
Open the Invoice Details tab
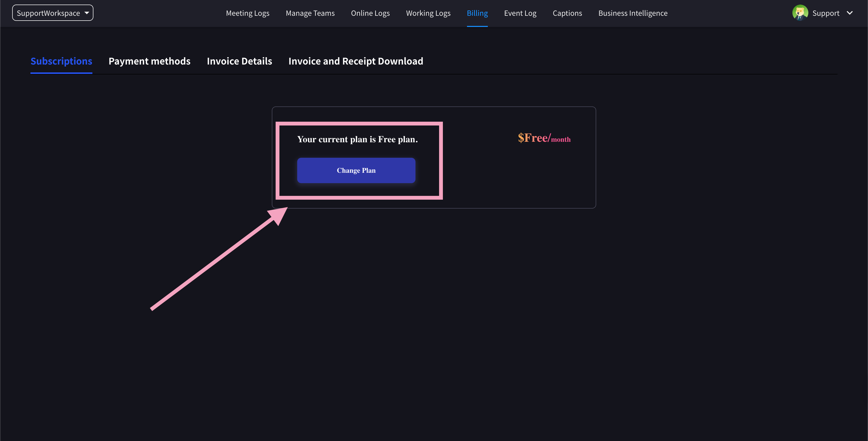coord(239,61)
